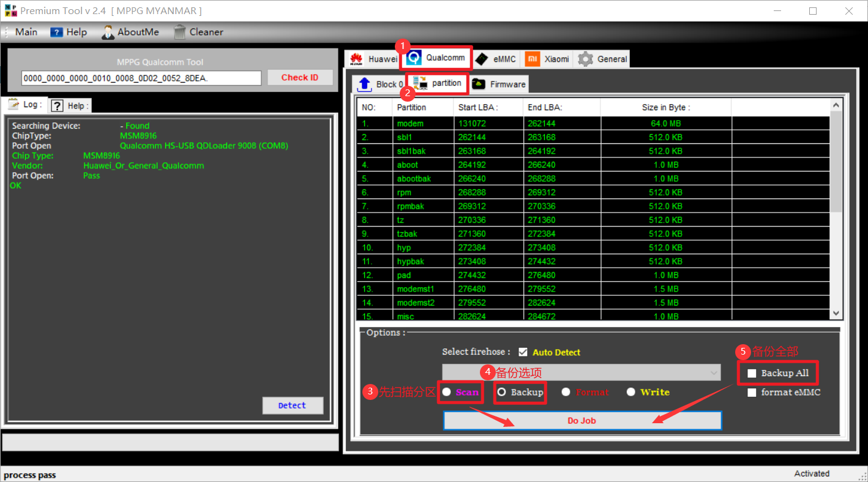868x482 pixels.
Task: Select the sbl1bak partition name
Action: point(411,151)
